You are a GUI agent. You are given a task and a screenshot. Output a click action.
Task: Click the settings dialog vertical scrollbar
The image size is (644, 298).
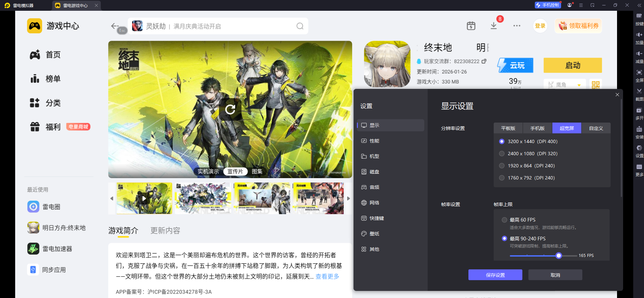pos(621,148)
